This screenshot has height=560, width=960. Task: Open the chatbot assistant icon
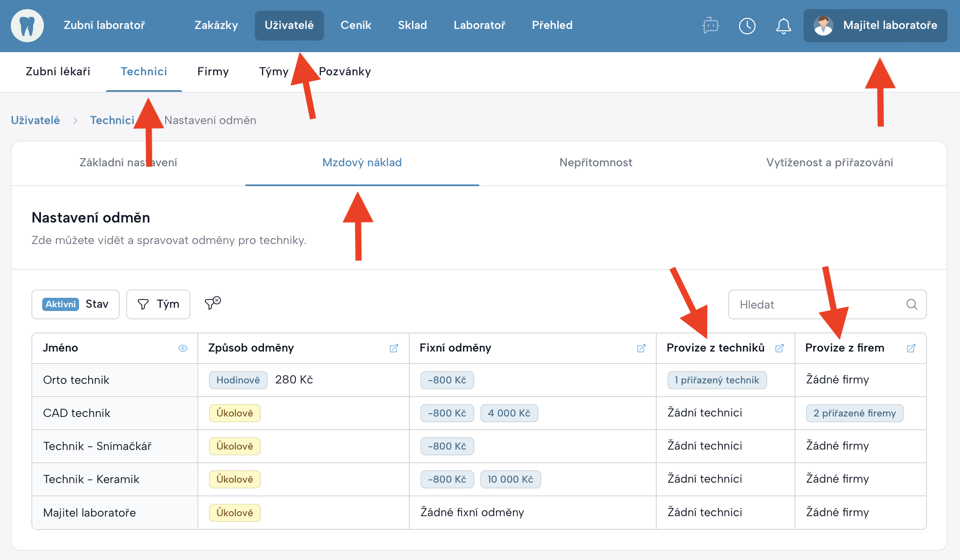pos(710,26)
